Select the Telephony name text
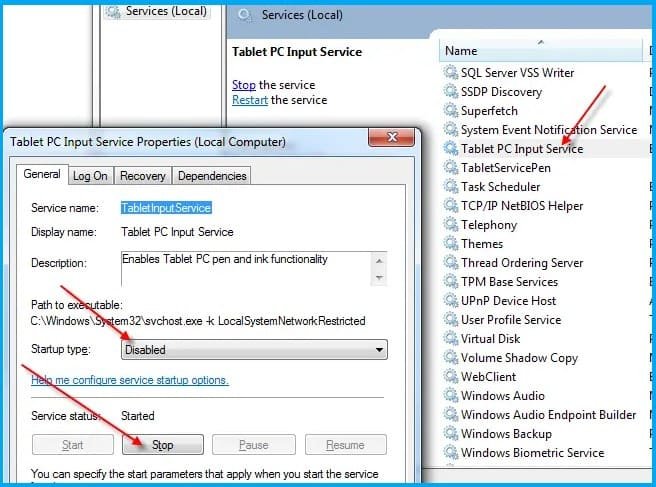The image size is (656, 487). [489, 225]
